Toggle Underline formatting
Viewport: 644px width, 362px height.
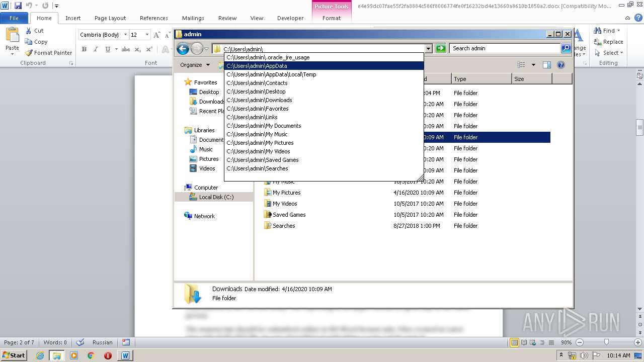click(107, 49)
